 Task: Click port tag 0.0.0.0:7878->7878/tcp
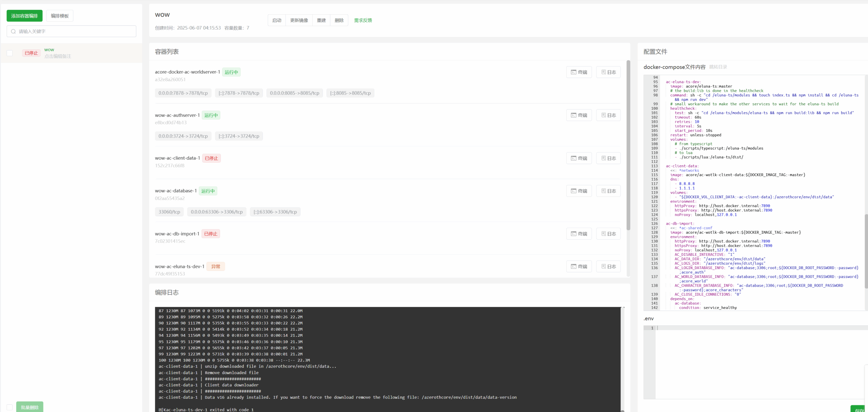coord(183,93)
